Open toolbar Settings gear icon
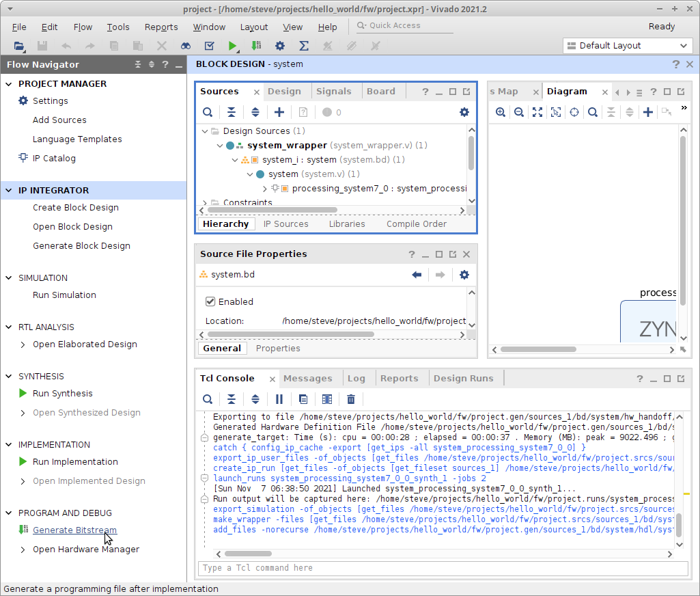Viewport: 700px width, 596px height. pyautogui.click(x=279, y=46)
